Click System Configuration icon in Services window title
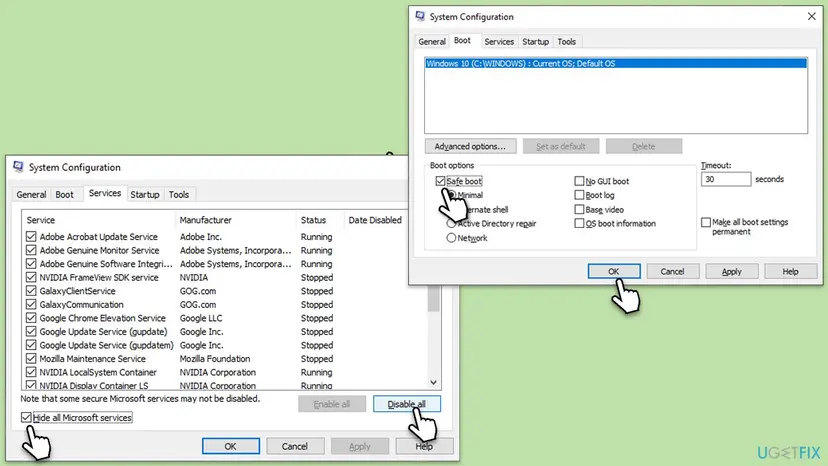 [x=18, y=167]
